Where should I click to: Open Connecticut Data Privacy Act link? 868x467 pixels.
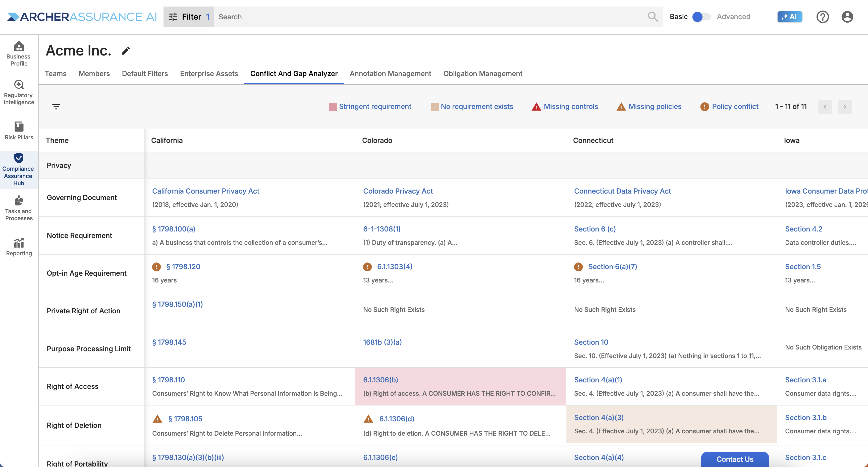622,191
